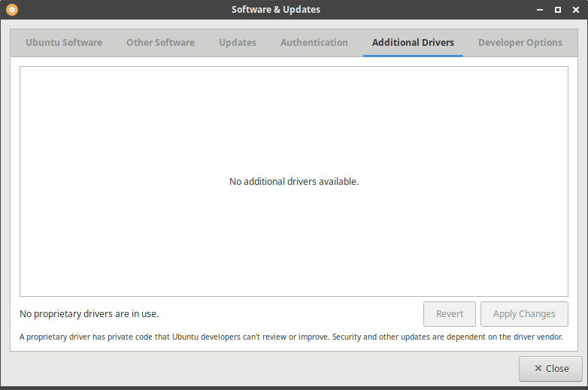Click the Additional Drivers tab
Screen dimensions: 588x390
point(413,43)
